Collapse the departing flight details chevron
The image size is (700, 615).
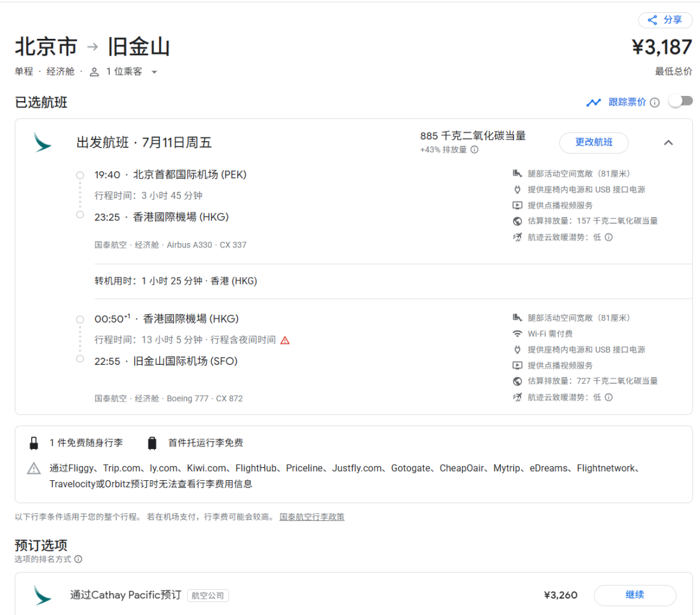668,143
